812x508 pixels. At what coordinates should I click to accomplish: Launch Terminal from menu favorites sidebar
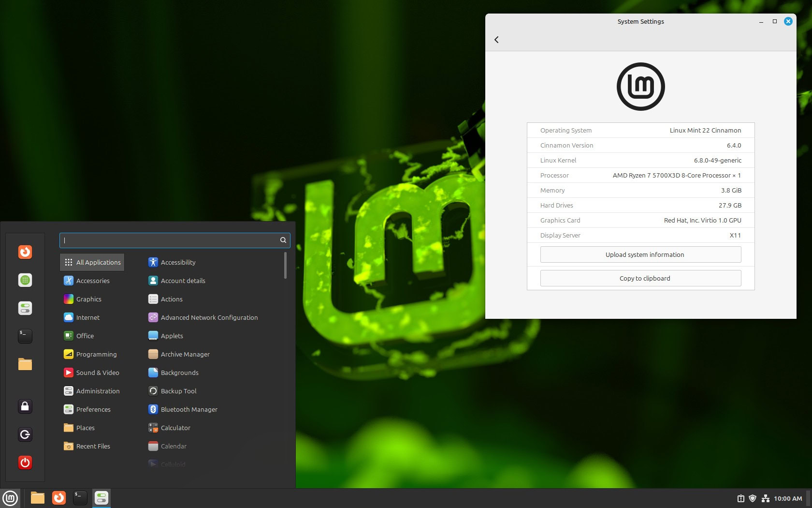click(x=25, y=336)
